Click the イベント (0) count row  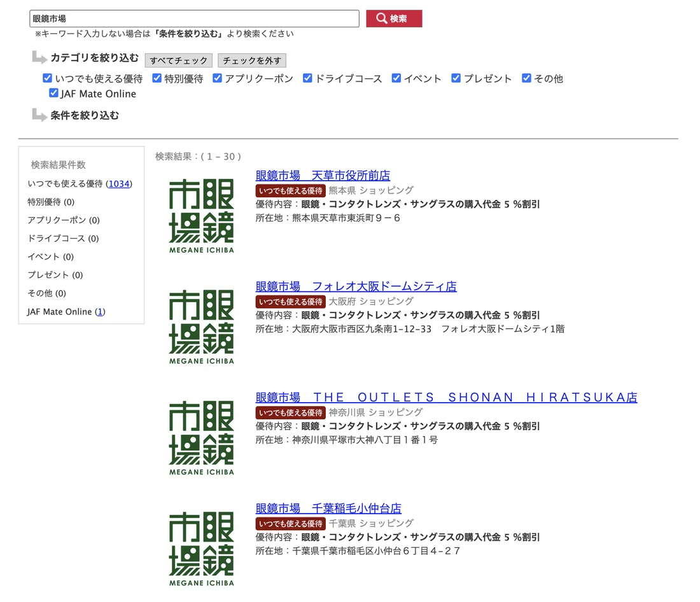pyautogui.click(x=50, y=257)
